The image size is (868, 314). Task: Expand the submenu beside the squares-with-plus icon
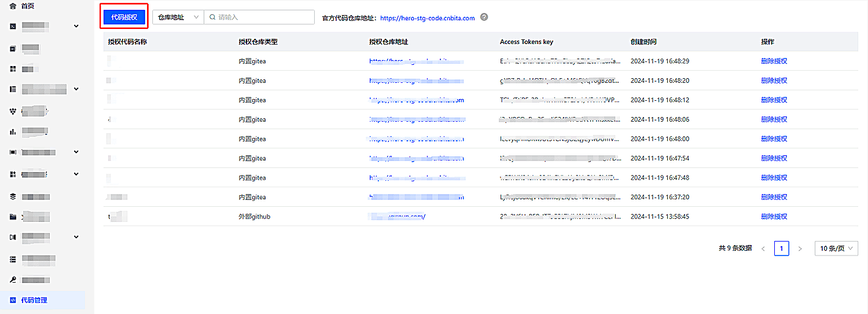coord(76,174)
